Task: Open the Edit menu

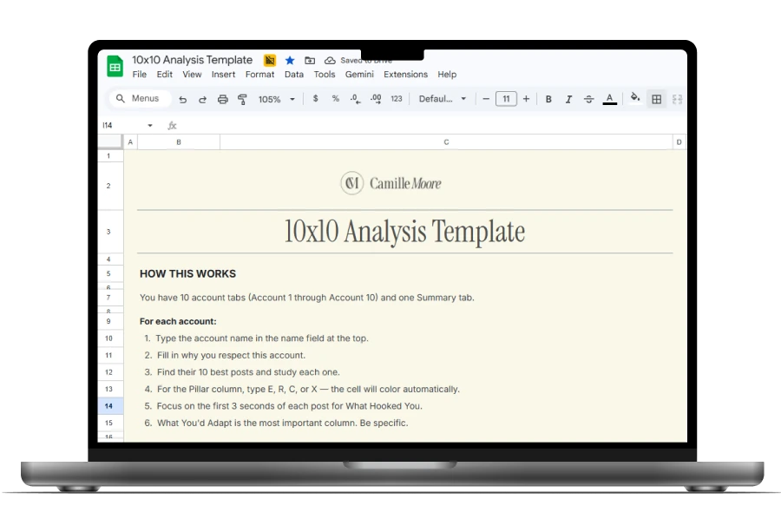Action: [164, 75]
